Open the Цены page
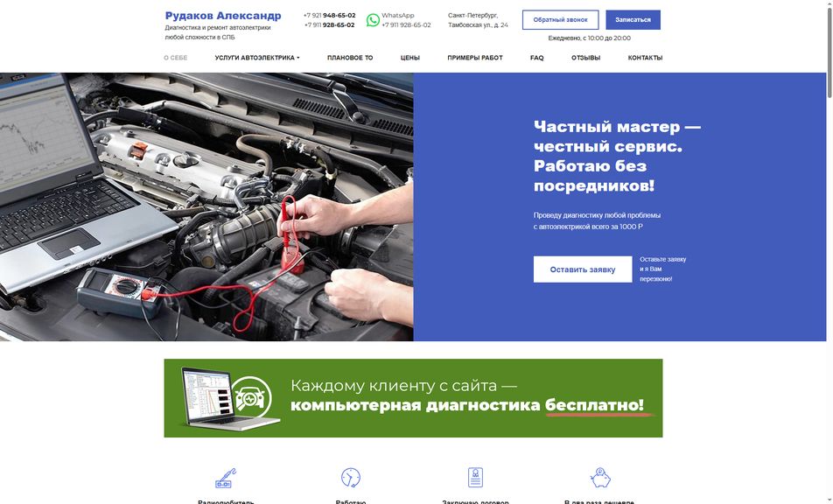 click(410, 58)
